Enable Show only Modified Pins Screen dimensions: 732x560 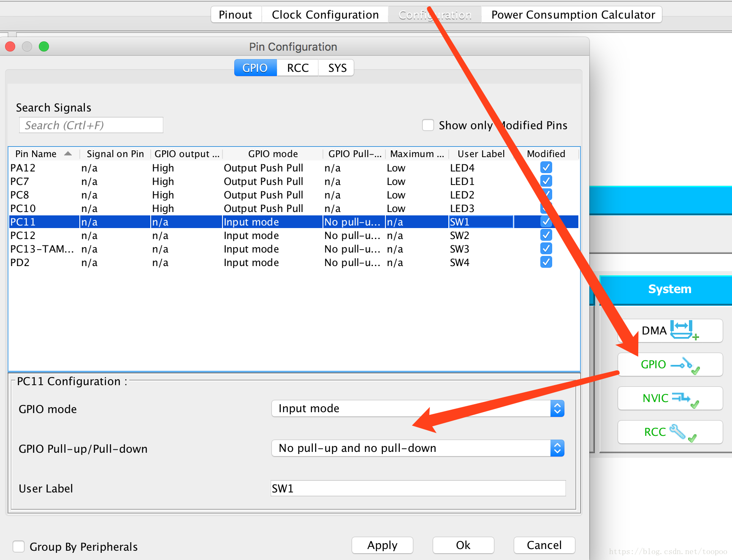[428, 125]
